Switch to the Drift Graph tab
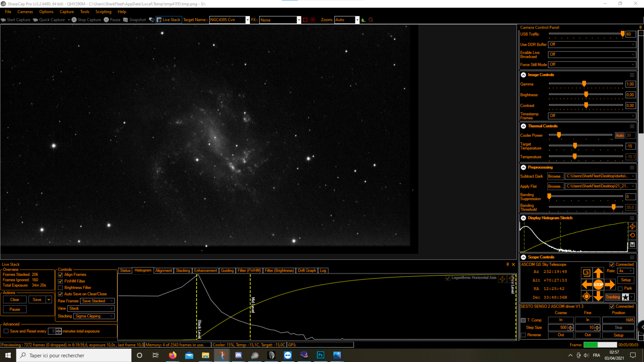The height and width of the screenshot is (362, 644). pyautogui.click(x=307, y=271)
